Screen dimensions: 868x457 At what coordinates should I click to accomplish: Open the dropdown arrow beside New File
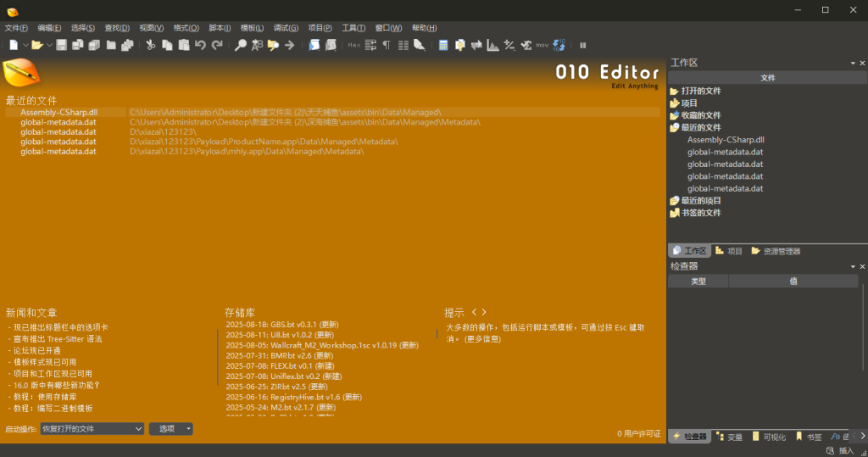(25, 46)
